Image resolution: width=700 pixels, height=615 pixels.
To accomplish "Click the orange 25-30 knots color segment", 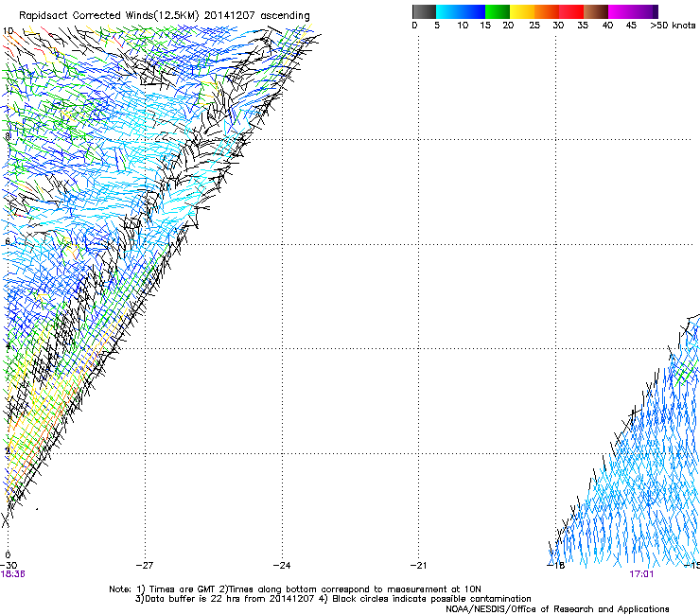I will [x=547, y=11].
